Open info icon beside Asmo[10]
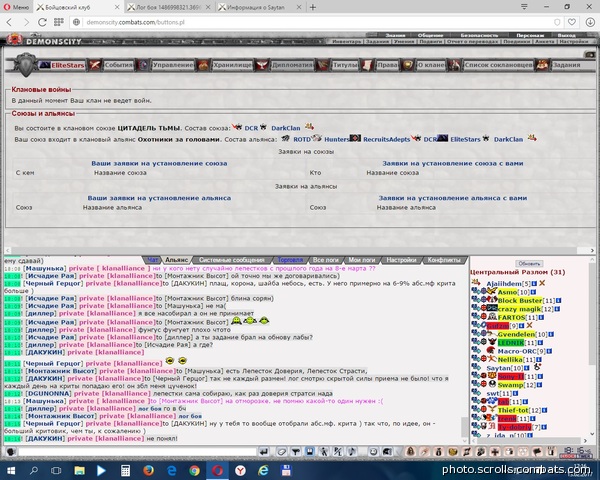This screenshot has width=600, height=480. coord(534,292)
